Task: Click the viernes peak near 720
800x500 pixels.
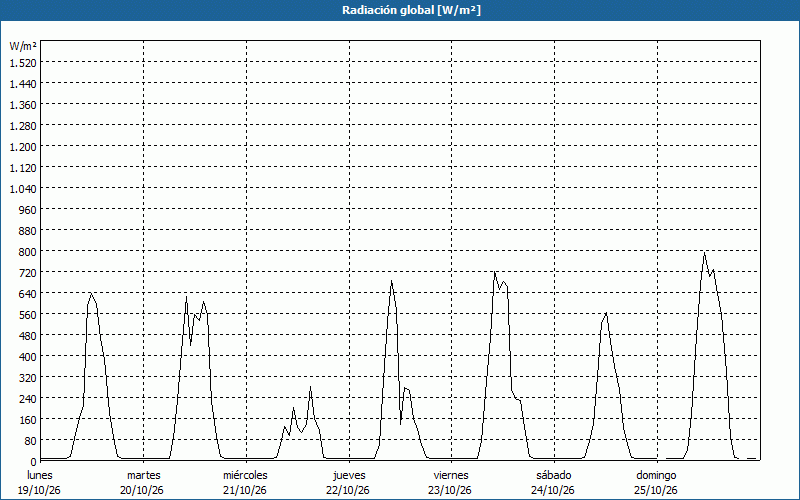Action: coord(495,272)
